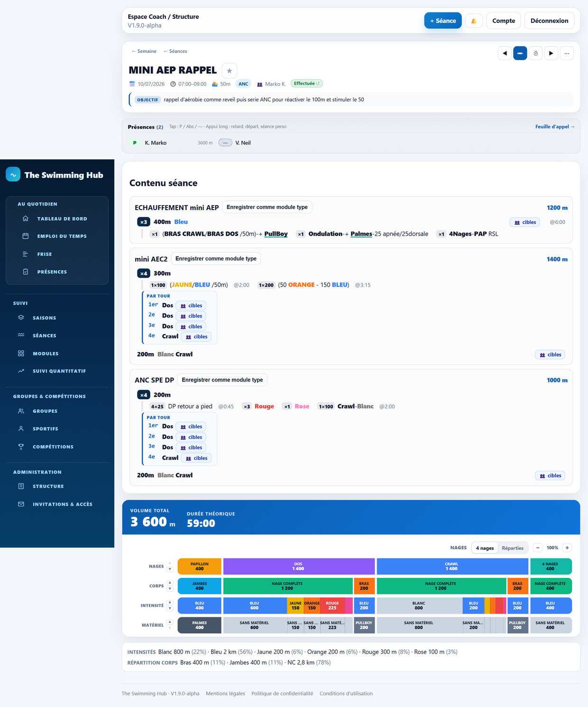Go to the previous session arrow
Image resolution: width=588 pixels, height=707 pixels.
pyautogui.click(x=505, y=53)
